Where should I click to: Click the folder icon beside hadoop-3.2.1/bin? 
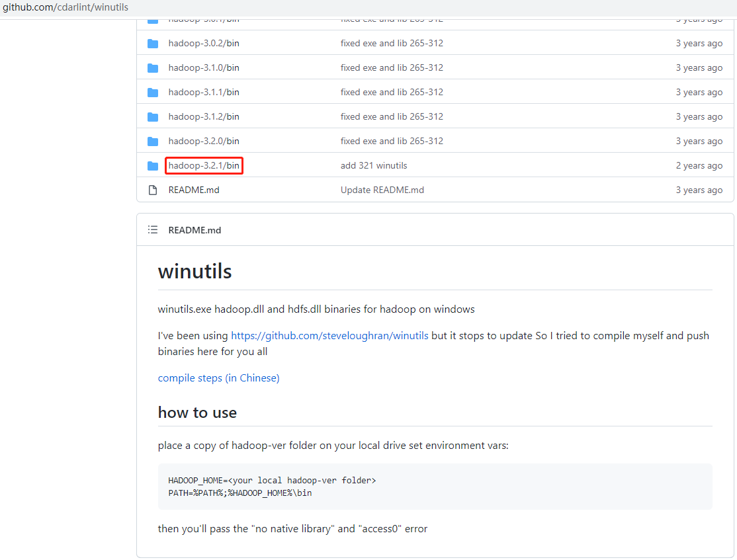click(153, 166)
